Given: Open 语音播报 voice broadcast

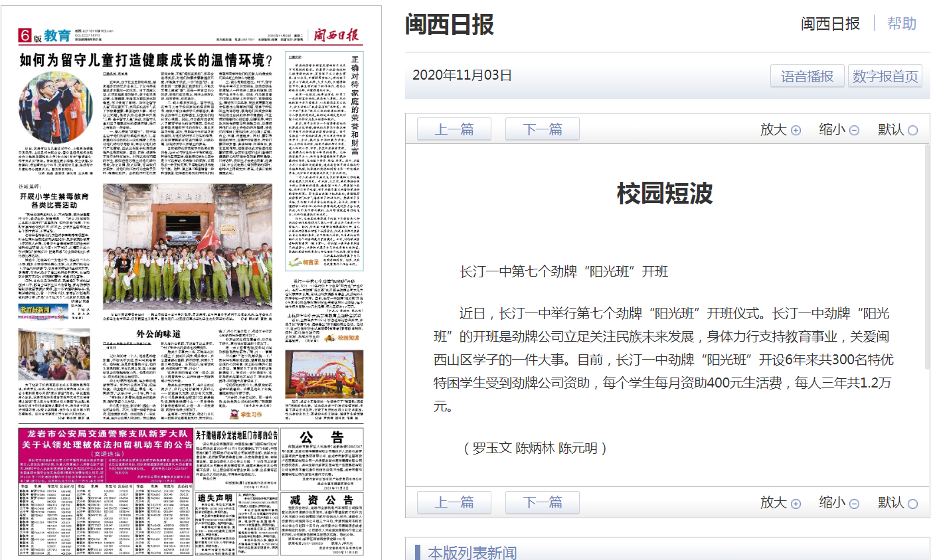Looking at the screenshot, I should coord(807,76).
